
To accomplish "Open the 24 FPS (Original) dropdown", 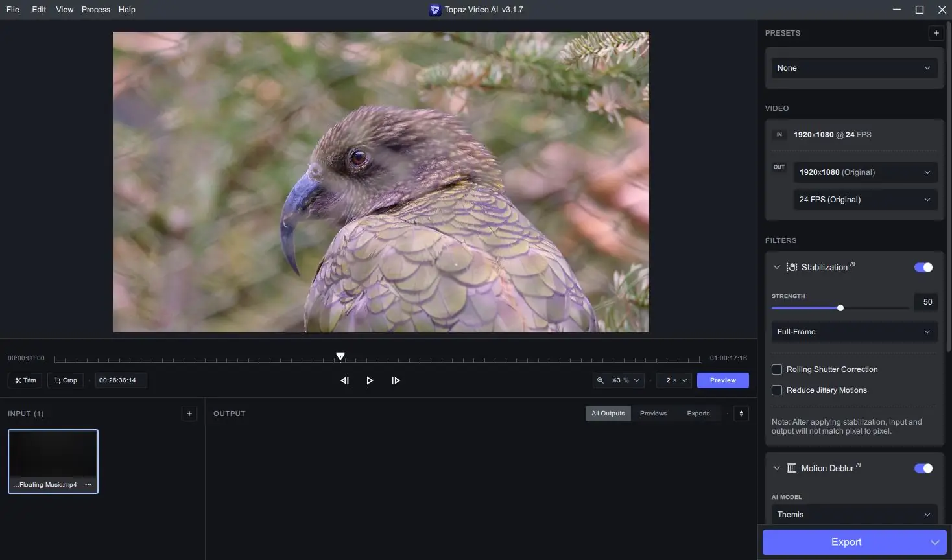I will tap(866, 200).
